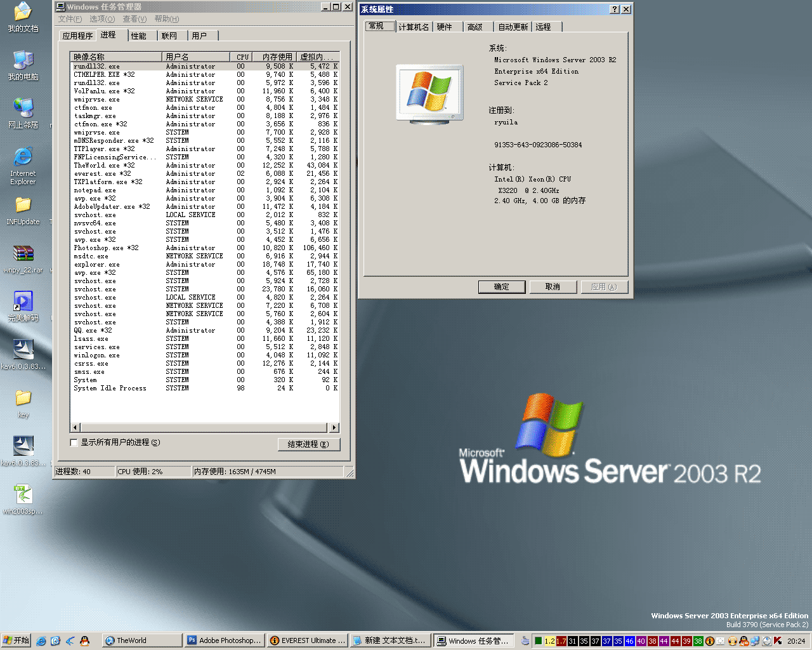Switch to Adobe Photoshop taskbar window
The height and width of the screenshot is (650, 812).
pos(225,640)
